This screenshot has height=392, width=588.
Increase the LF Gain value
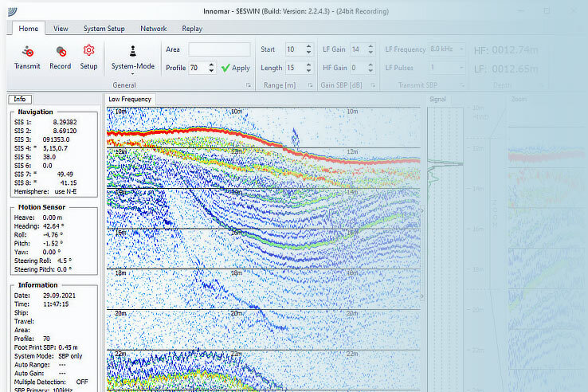pyautogui.click(x=370, y=46)
